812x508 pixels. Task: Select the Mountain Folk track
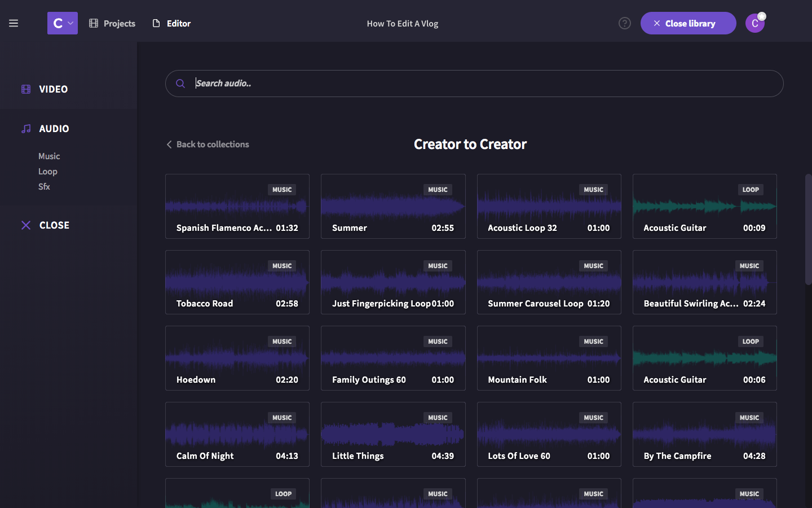point(549,358)
